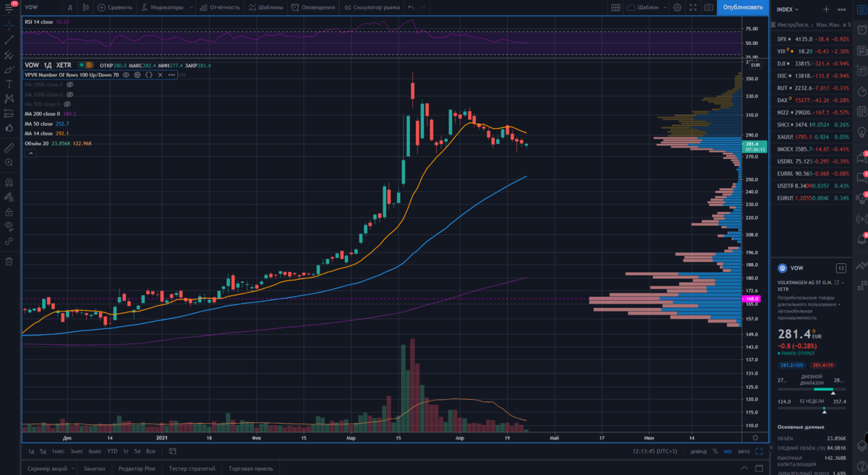Hide all drawings with sidebar eye icon

pyautogui.click(x=9, y=226)
